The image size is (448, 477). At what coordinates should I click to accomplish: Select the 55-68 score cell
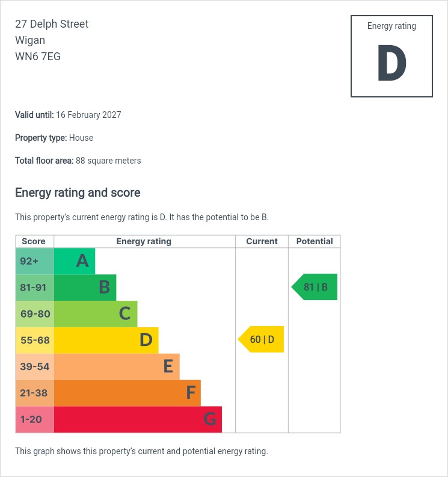tap(34, 340)
